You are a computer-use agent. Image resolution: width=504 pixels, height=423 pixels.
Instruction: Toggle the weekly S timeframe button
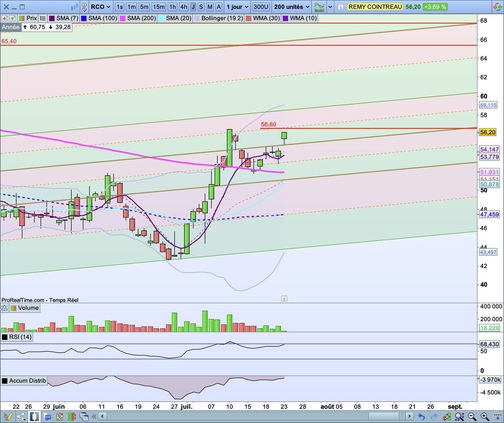tap(201, 7)
